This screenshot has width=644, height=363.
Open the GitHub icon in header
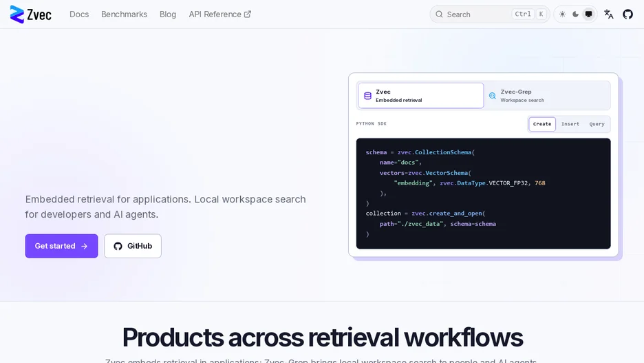click(627, 14)
